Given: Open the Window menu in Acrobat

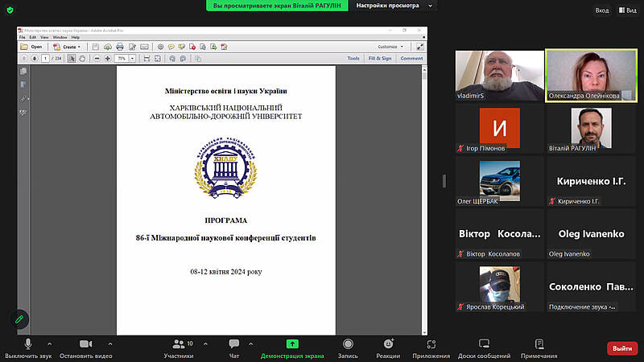Looking at the screenshot, I should coord(60,37).
